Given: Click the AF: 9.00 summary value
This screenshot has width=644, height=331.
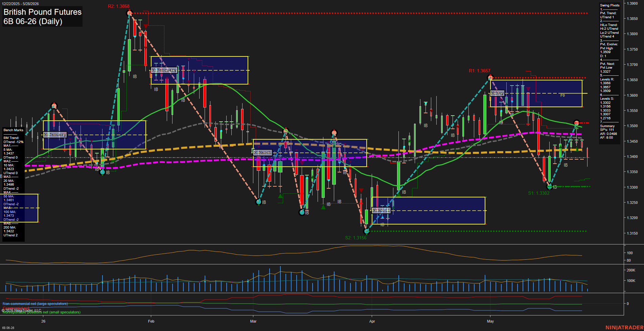Looking at the screenshot, I should (x=606, y=138).
